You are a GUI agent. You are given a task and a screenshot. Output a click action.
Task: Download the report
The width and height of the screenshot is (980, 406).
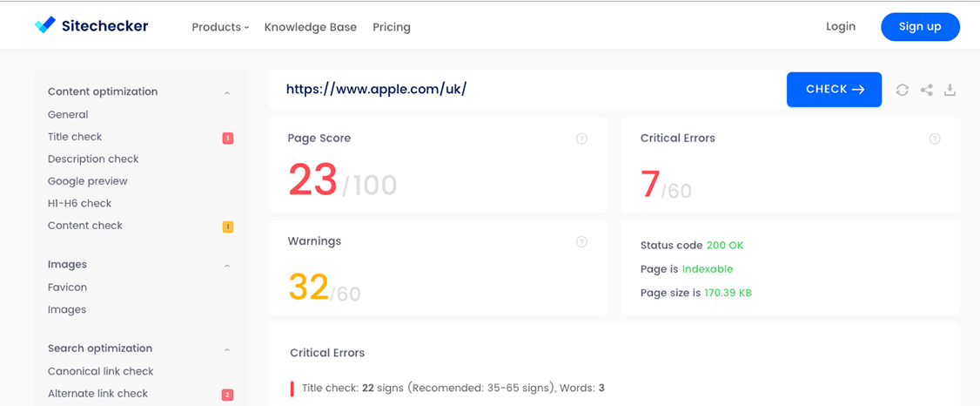tap(950, 90)
